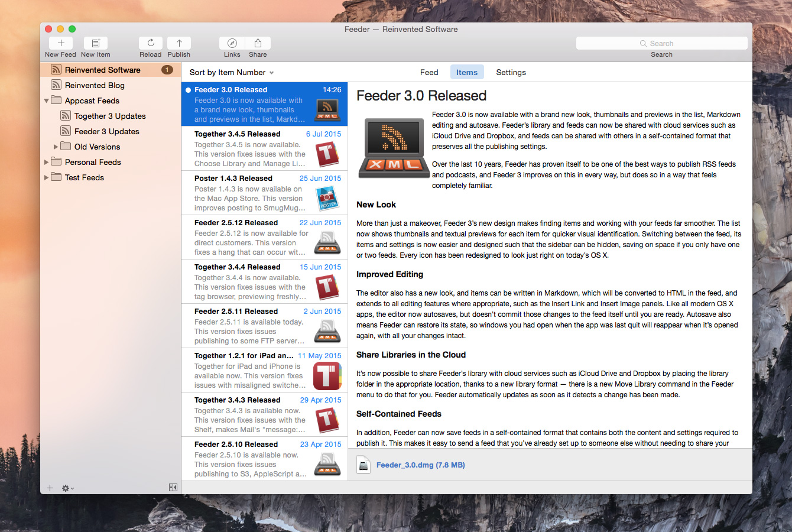792x532 pixels.
Task: Select the Feeder 3 Updates feed
Action: (111, 131)
